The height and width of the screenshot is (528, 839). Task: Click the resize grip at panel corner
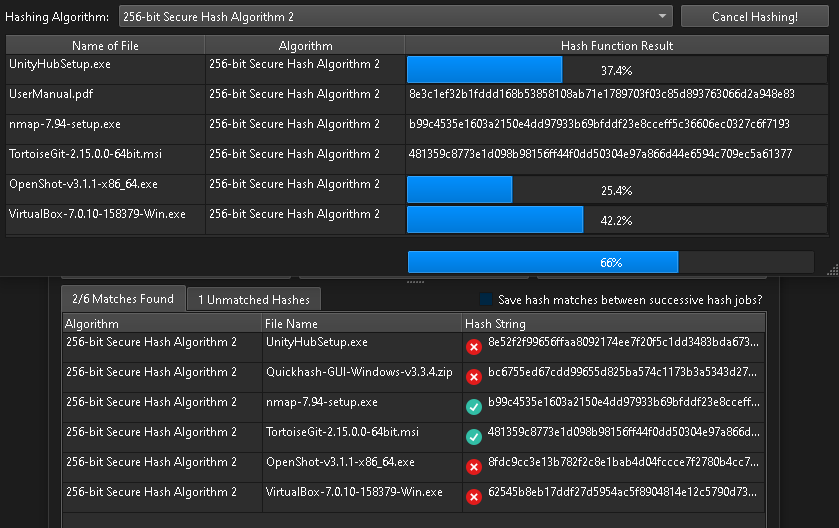click(832, 270)
